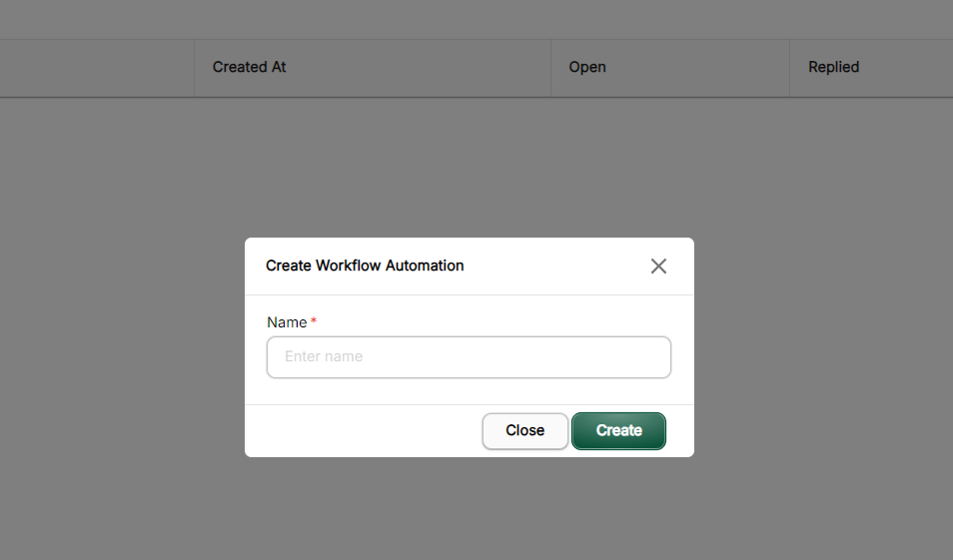
Task: Focus the Enter name placeholder text
Action: [x=324, y=356]
